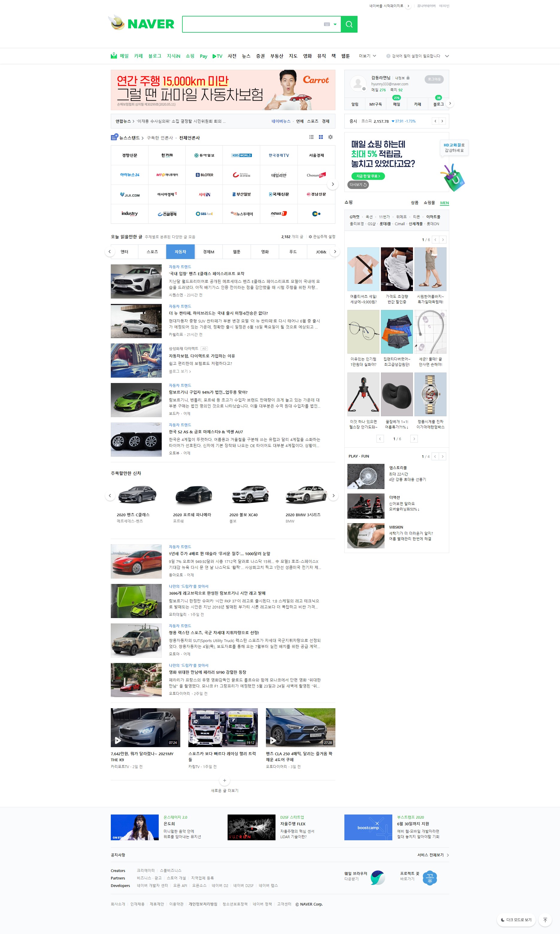Open the 경향신문 publisher tile
560x934 pixels.
pos(129,155)
